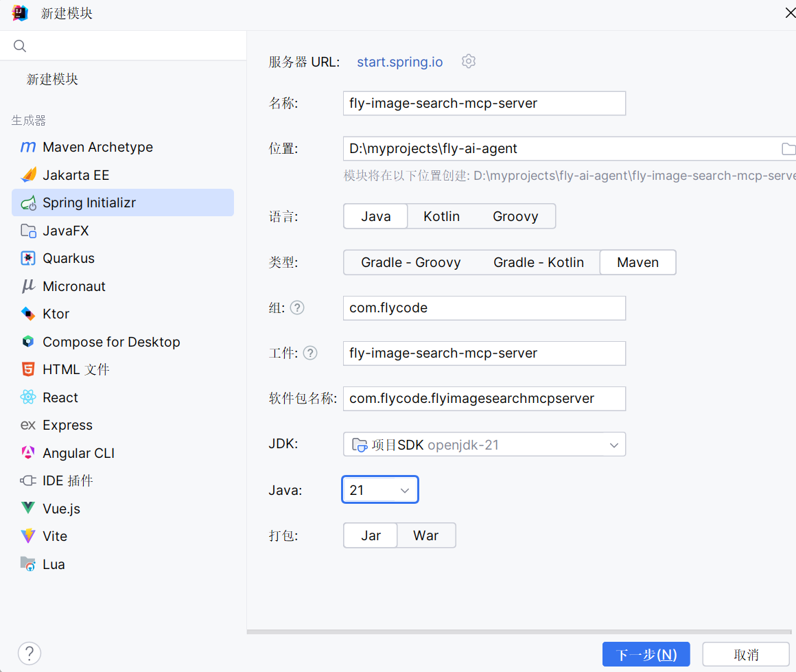Open the Java version 21 dropdown

click(x=380, y=489)
